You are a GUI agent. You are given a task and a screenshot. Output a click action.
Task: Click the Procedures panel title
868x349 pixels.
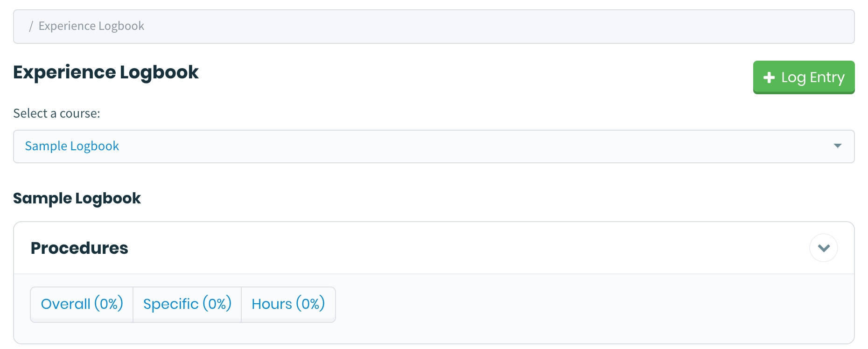click(x=79, y=248)
